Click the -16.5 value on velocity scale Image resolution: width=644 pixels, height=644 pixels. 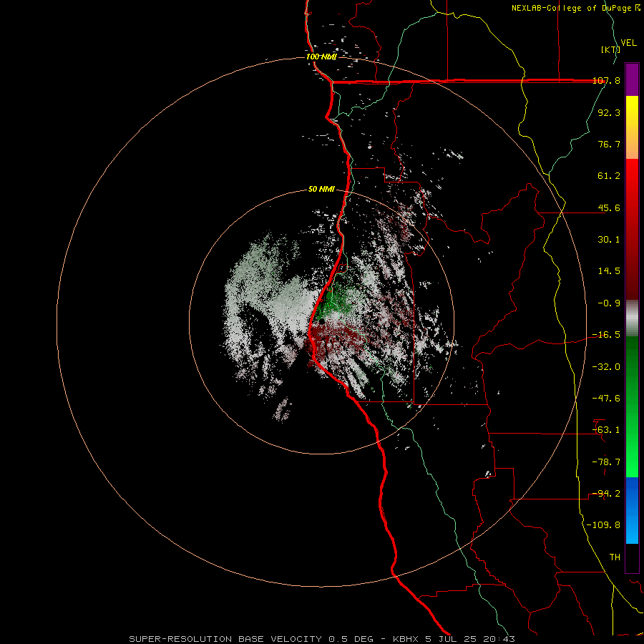point(606,335)
